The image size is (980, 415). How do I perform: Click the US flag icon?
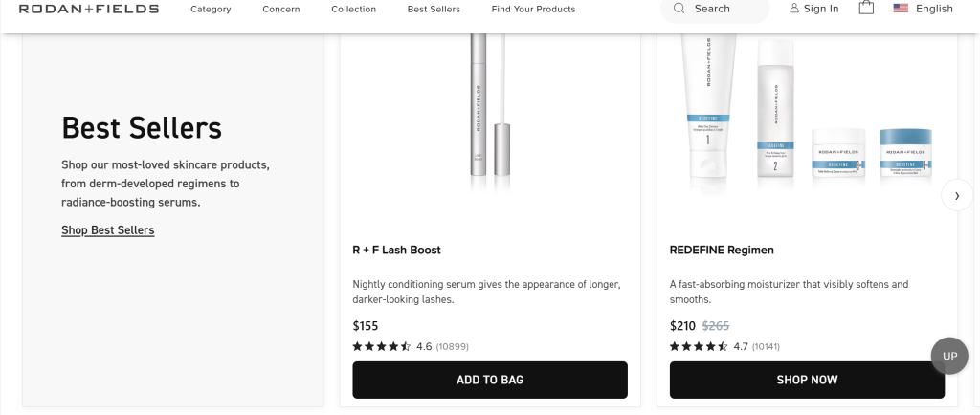[901, 9]
